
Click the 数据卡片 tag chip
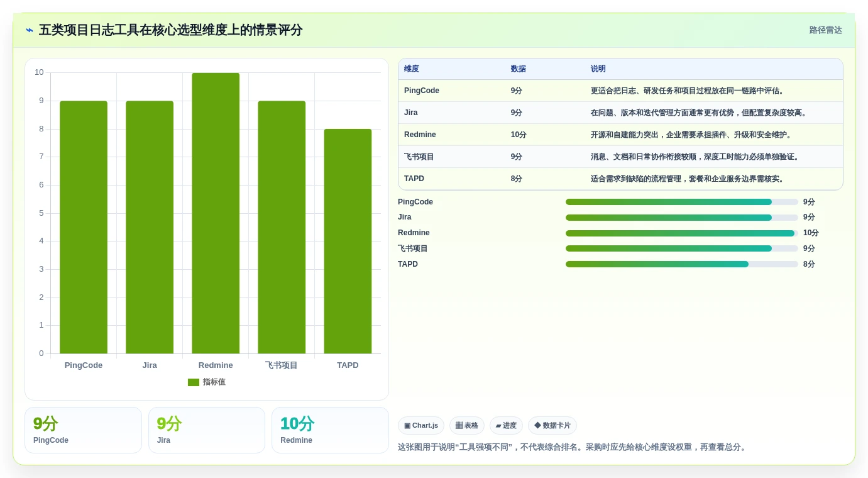[x=552, y=426]
